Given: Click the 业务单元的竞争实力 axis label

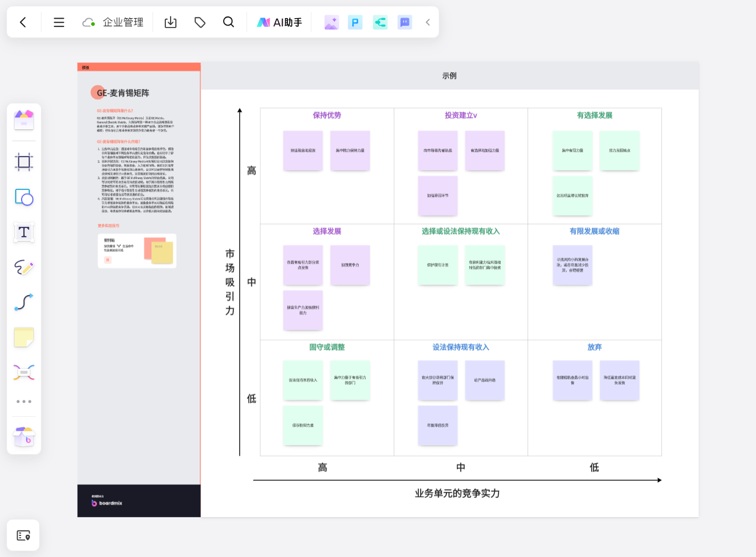Looking at the screenshot, I should (457, 493).
